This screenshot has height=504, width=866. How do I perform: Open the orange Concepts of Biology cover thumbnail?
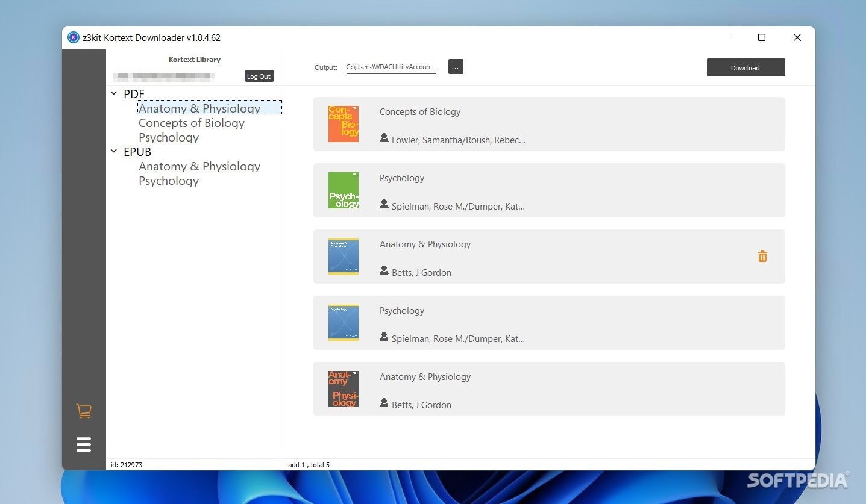click(344, 124)
